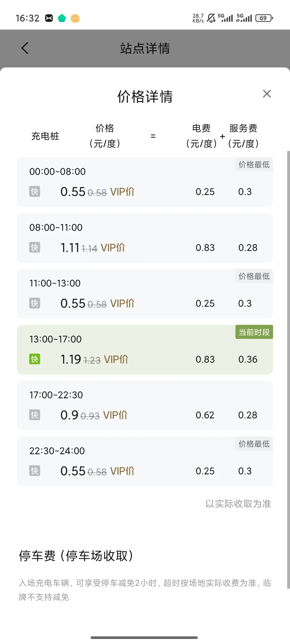Tap the green app icon in status bar

click(62, 18)
